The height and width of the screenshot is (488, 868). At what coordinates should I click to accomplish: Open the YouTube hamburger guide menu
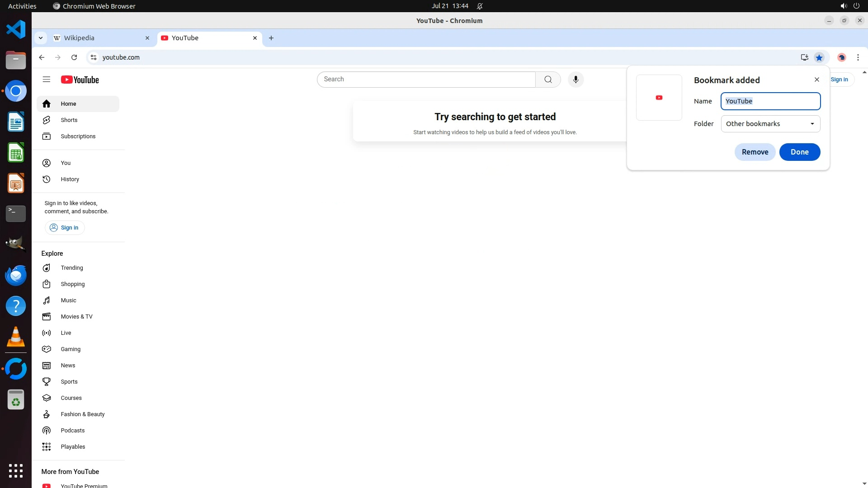tap(46, 80)
